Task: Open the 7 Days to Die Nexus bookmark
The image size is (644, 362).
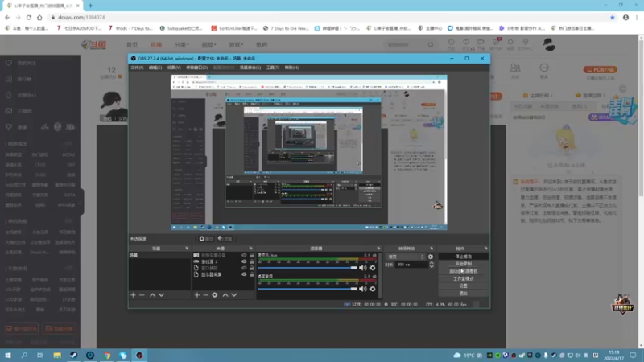Action: click(x=286, y=28)
